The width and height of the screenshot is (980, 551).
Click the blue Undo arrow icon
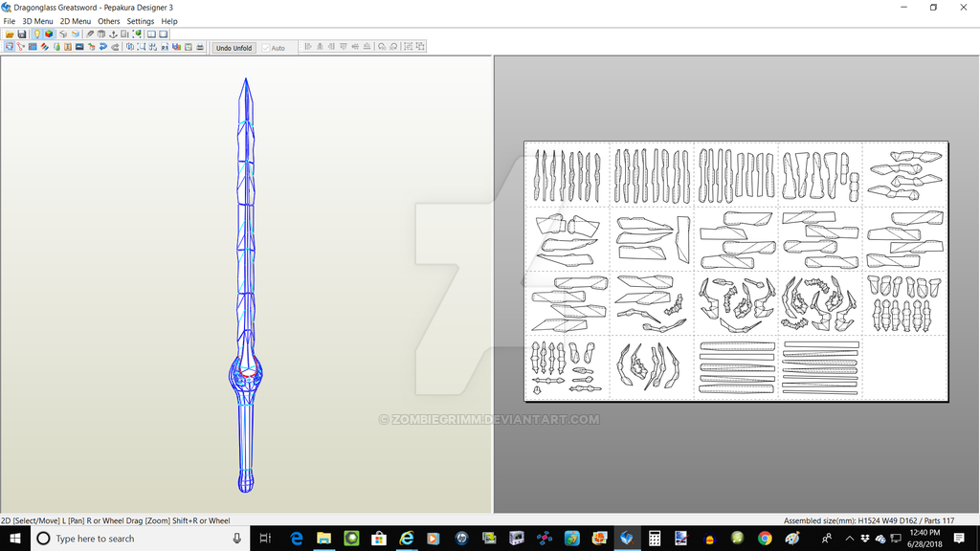click(x=103, y=47)
